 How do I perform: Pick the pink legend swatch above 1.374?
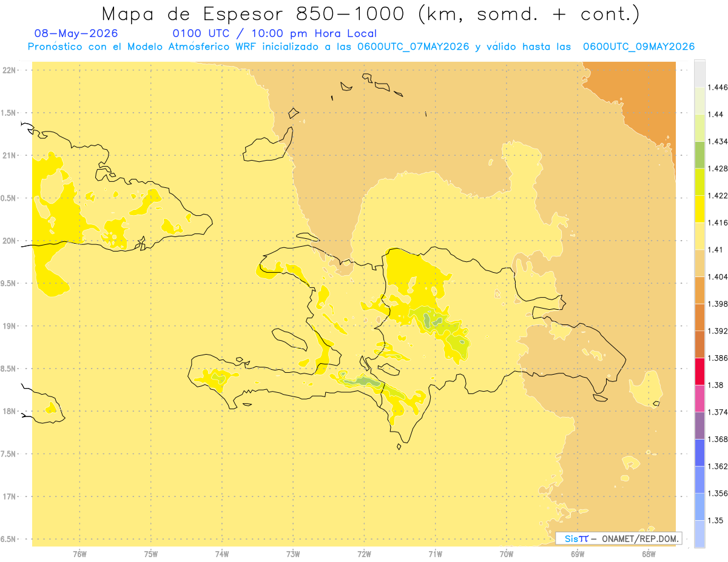tap(699, 398)
